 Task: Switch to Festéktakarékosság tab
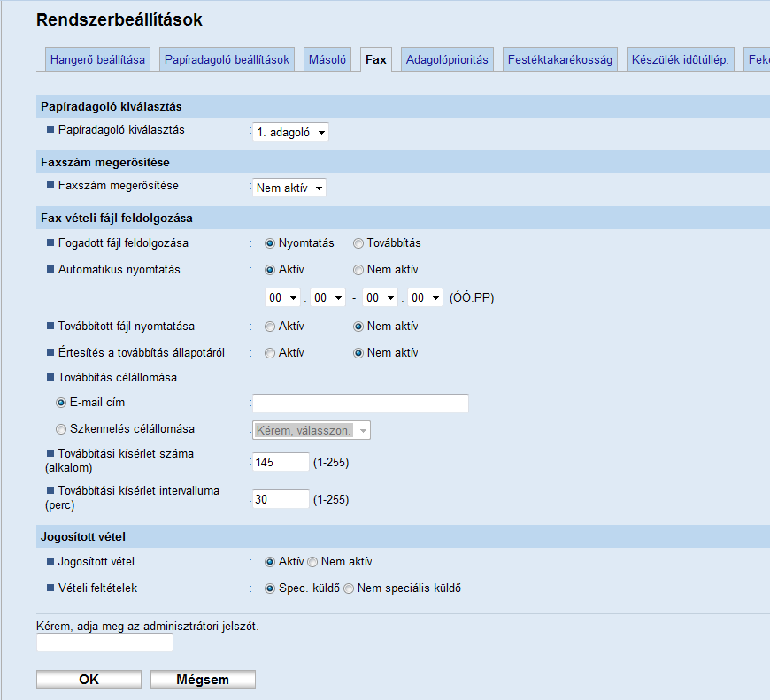coord(560,59)
